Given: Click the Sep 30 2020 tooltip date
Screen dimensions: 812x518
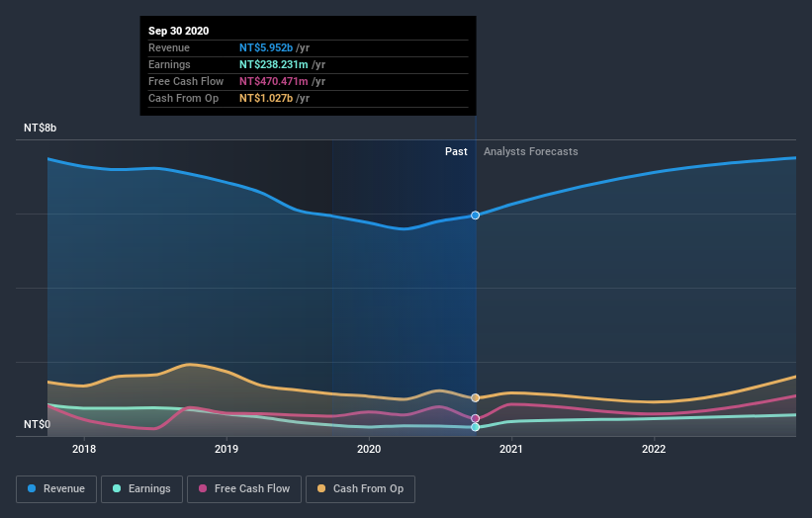Looking at the screenshot, I should (x=179, y=31).
